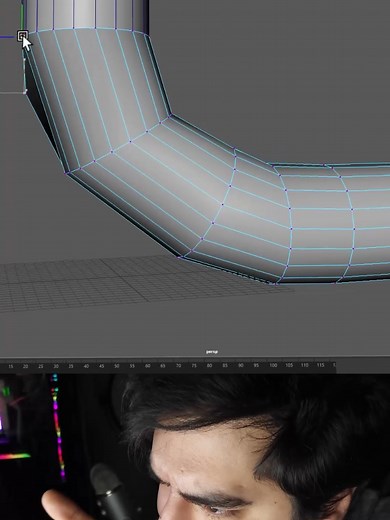Jump to frame 35 on the timeline
The image size is (390, 520).
[x=71, y=366]
